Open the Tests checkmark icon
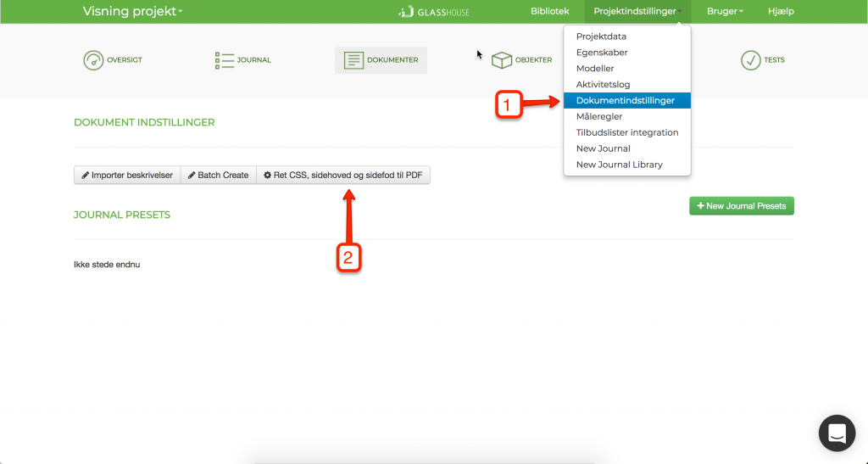Screen dimensions: 868x464 [x=751, y=60]
